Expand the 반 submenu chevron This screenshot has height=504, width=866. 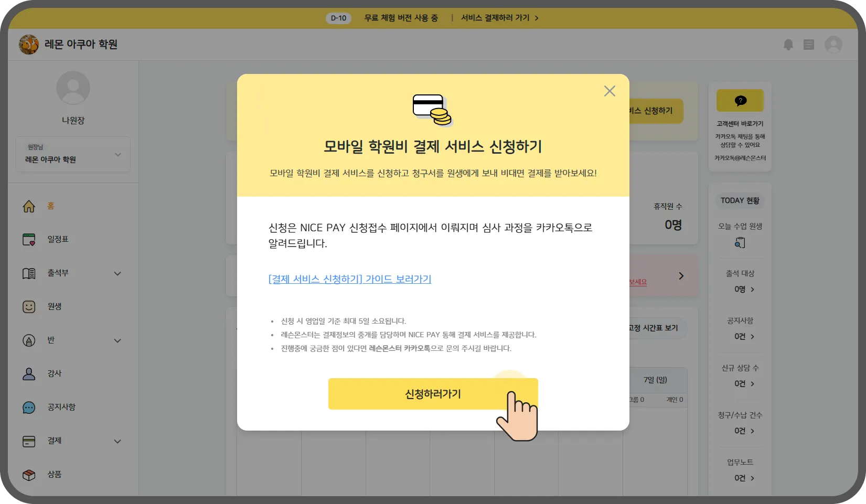click(117, 340)
